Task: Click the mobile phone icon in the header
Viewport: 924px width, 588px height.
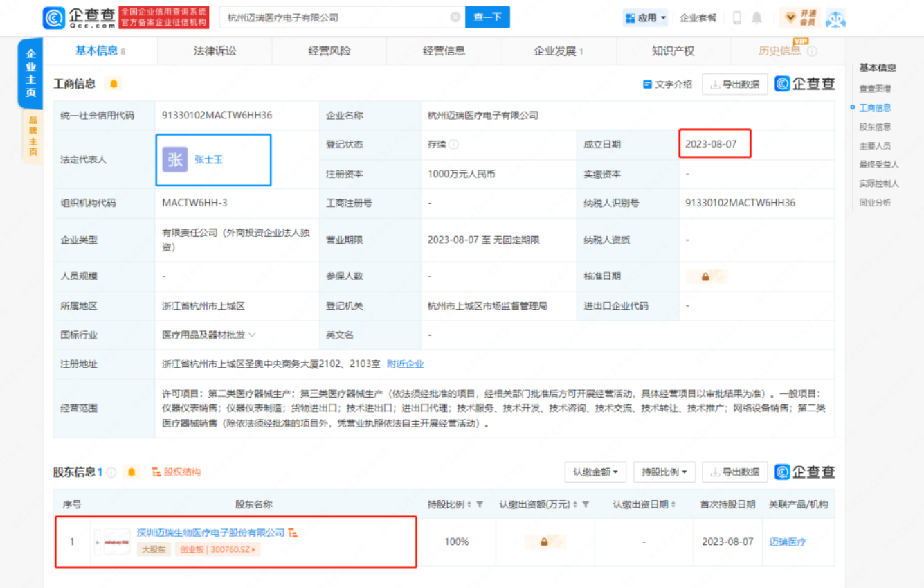Action: click(x=737, y=18)
